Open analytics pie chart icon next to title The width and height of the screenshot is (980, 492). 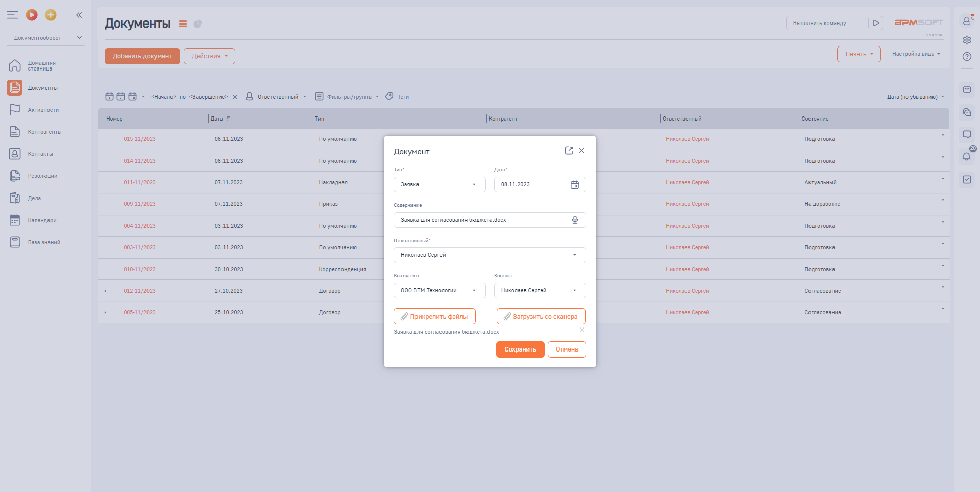pos(198,24)
